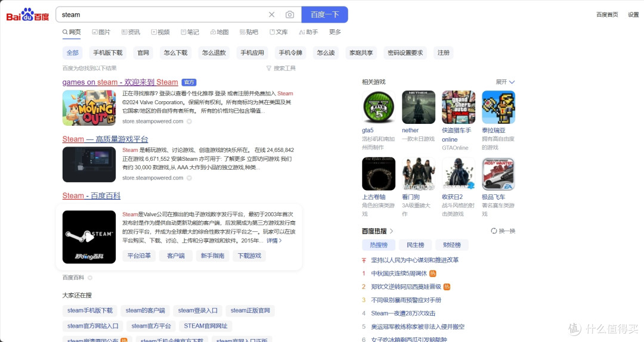Click the 百度一下 search button
The height and width of the screenshot is (342, 644).
[324, 15]
